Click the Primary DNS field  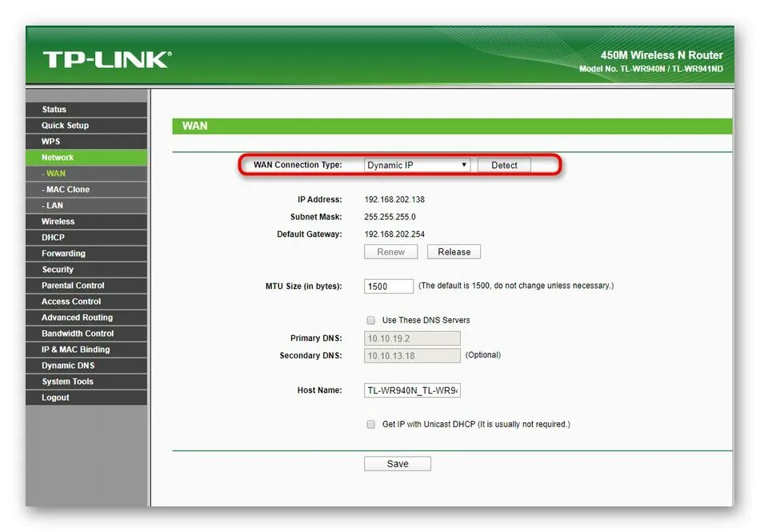pos(412,338)
